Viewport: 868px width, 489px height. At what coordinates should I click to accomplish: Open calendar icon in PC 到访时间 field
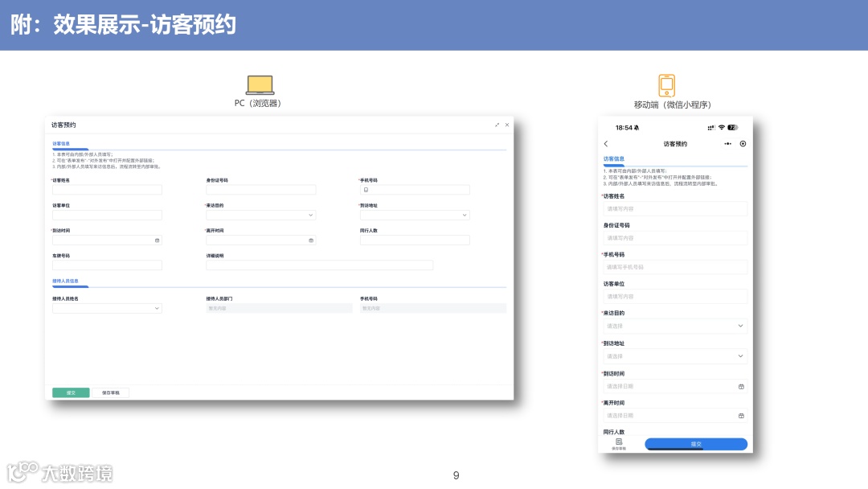pos(158,240)
